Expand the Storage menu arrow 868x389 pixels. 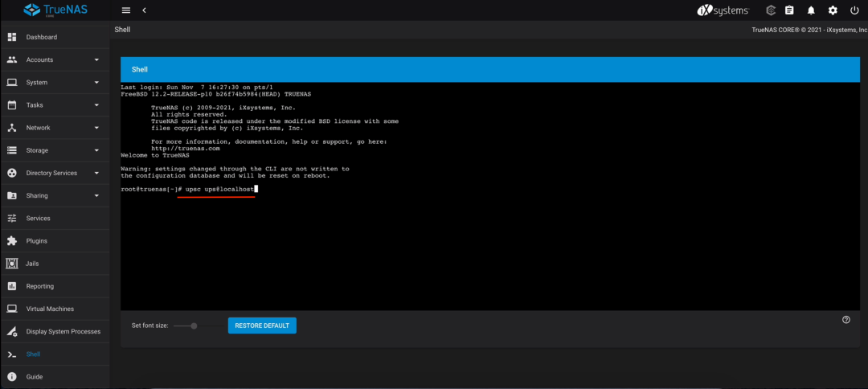tap(96, 150)
